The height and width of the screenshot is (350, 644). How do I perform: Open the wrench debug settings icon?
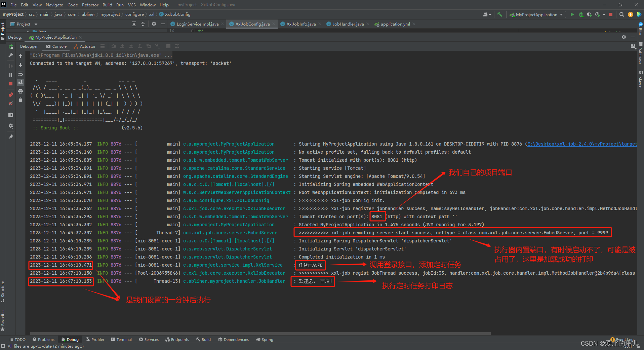11,55
